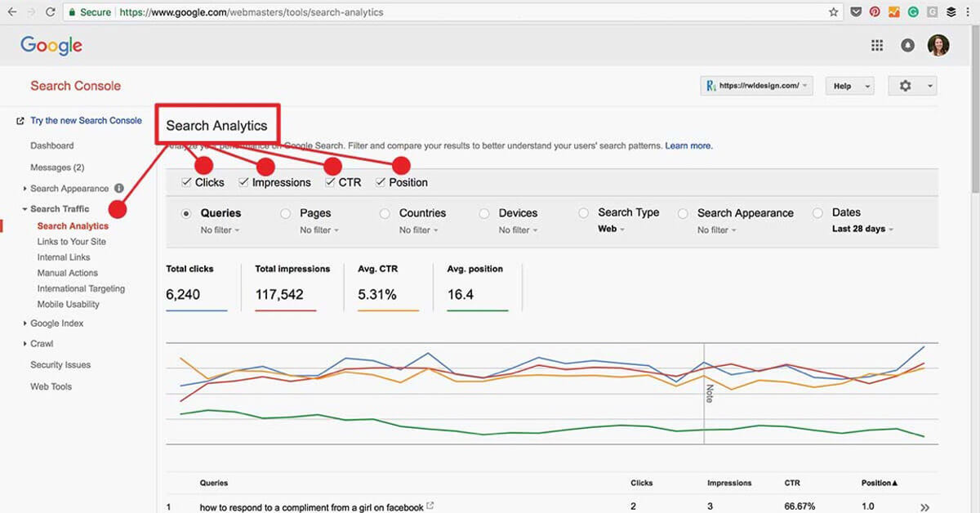Viewport: 980px width, 513px height.
Task: Select the Devices radio button
Action: [x=484, y=213]
